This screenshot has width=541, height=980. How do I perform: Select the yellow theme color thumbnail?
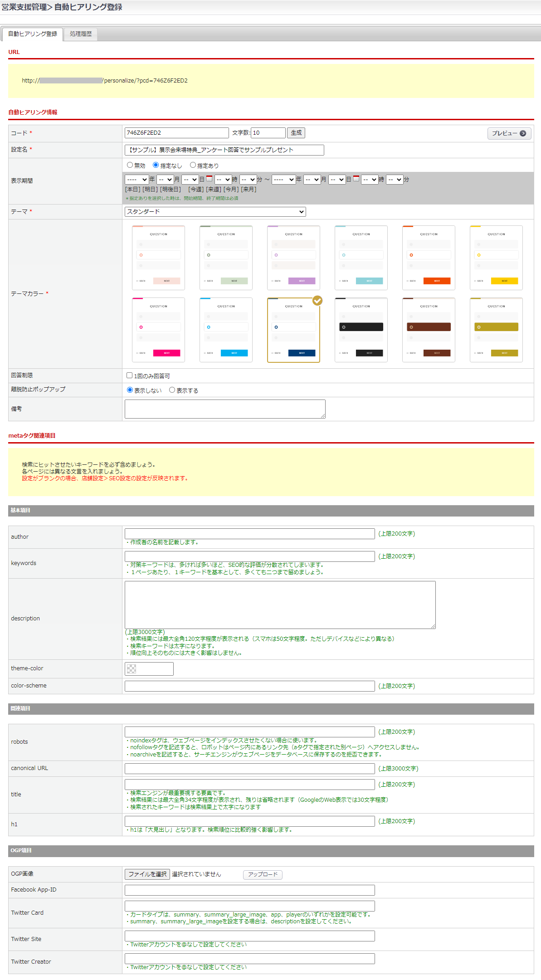pos(496,258)
